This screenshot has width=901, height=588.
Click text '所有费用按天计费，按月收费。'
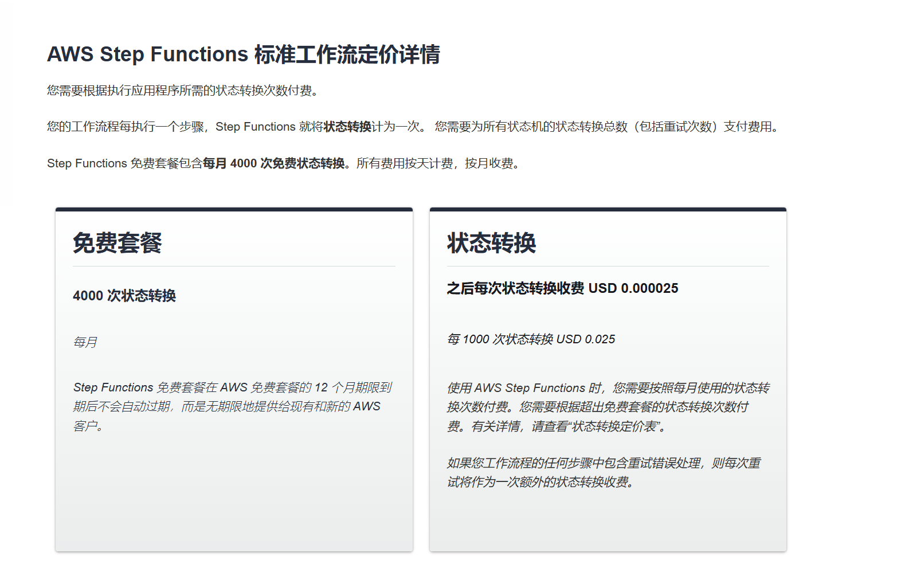[x=440, y=163]
